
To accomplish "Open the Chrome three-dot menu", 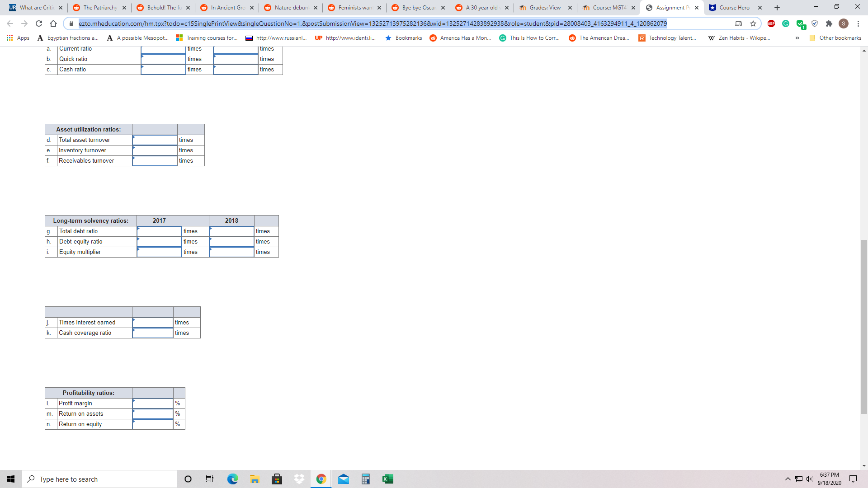I will (859, 23).
